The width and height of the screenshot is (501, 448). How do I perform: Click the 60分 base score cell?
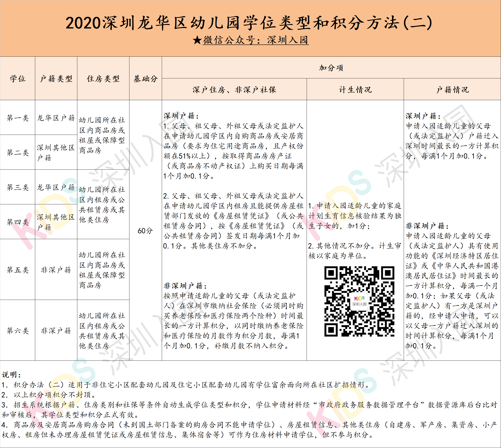(146, 230)
